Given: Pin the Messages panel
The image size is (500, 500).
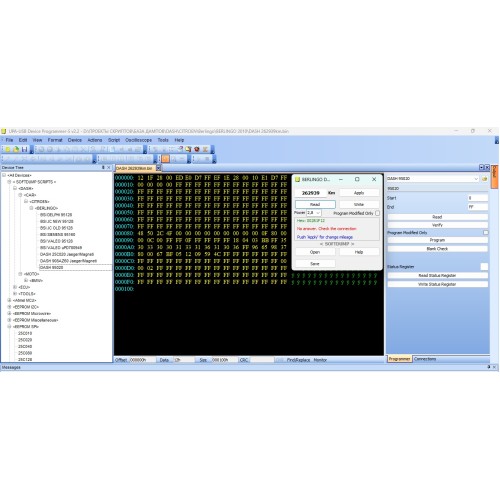Looking at the screenshot, I should (x=489, y=367).
